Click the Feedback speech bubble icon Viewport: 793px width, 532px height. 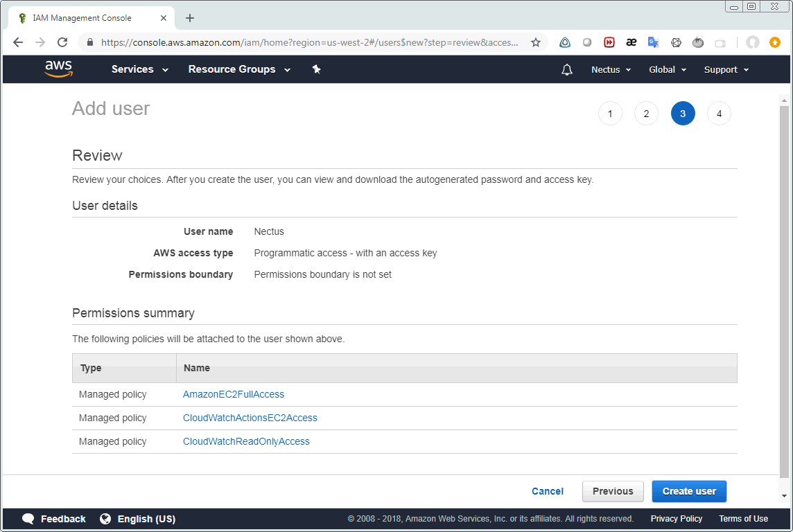28,519
